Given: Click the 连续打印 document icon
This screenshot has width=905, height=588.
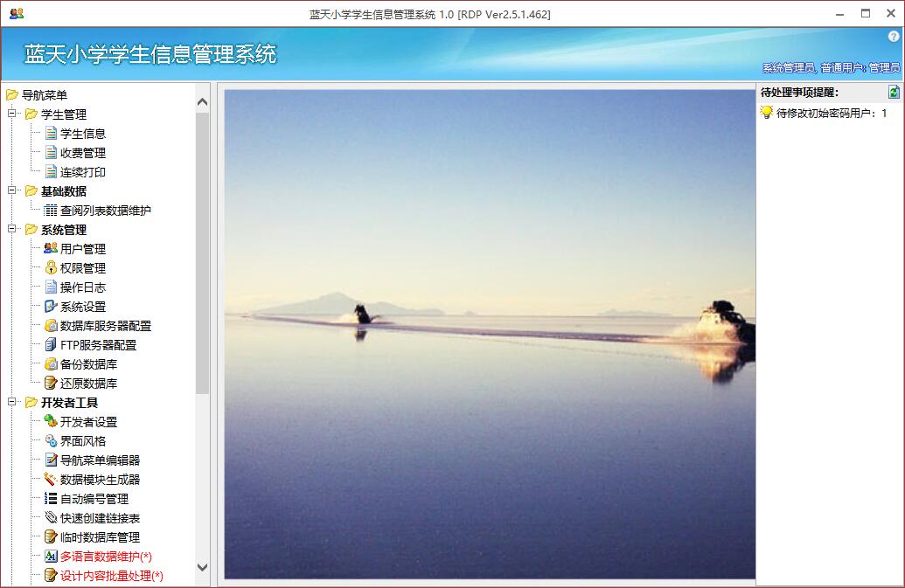Looking at the screenshot, I should (x=51, y=172).
